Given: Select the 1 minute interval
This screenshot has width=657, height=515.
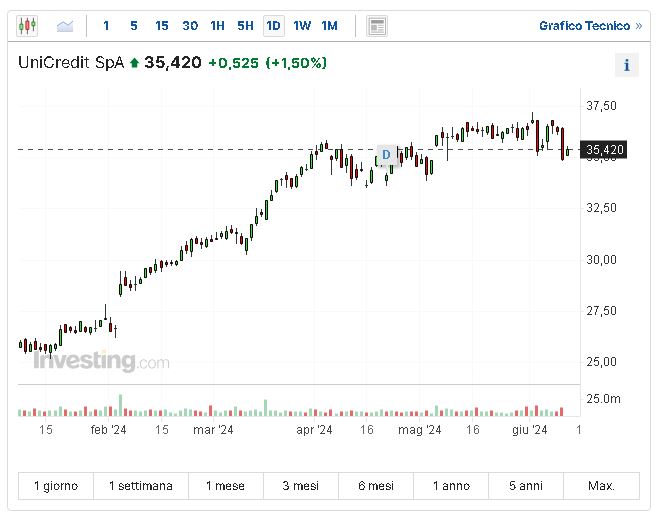Looking at the screenshot, I should 106,26.
